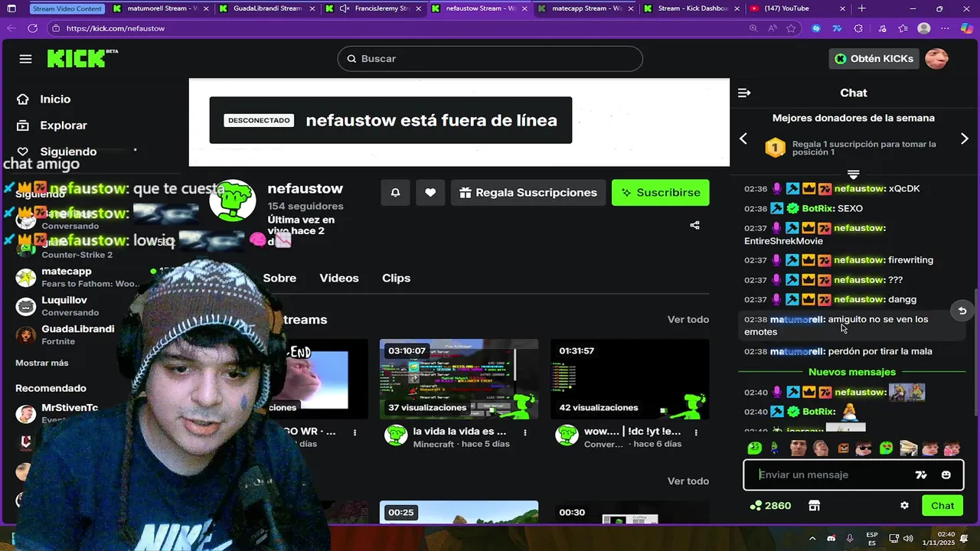Image resolution: width=980 pixels, height=551 pixels.
Task: Click the notification bell for nefaustow
Action: click(x=395, y=193)
